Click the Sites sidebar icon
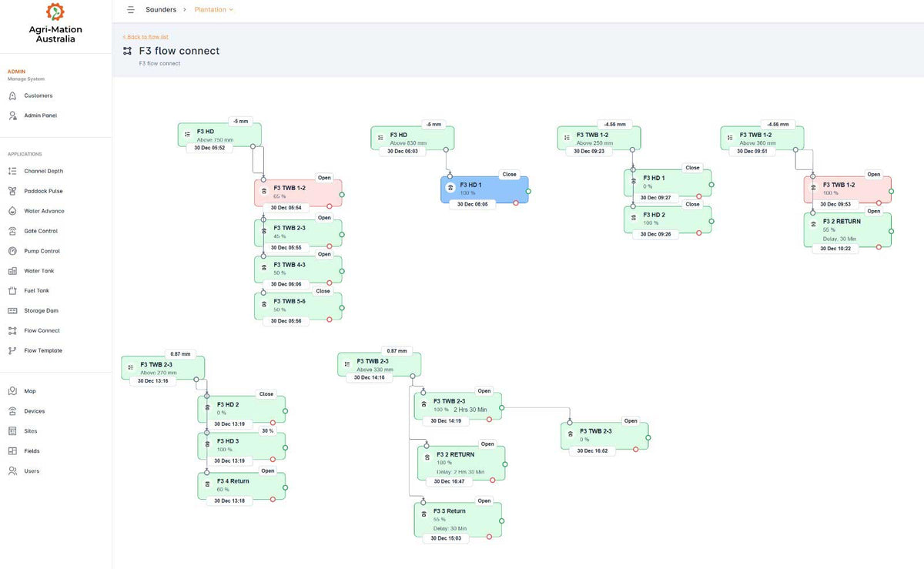 [12, 431]
